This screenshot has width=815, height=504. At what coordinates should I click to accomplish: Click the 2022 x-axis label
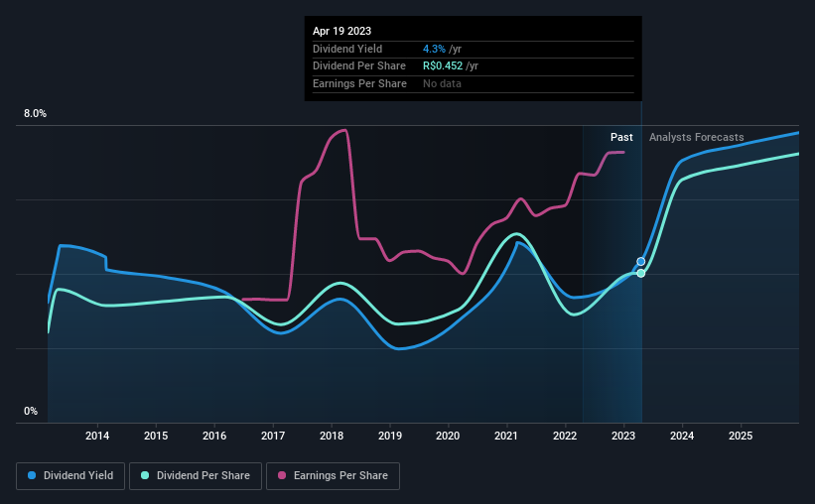pyautogui.click(x=565, y=436)
